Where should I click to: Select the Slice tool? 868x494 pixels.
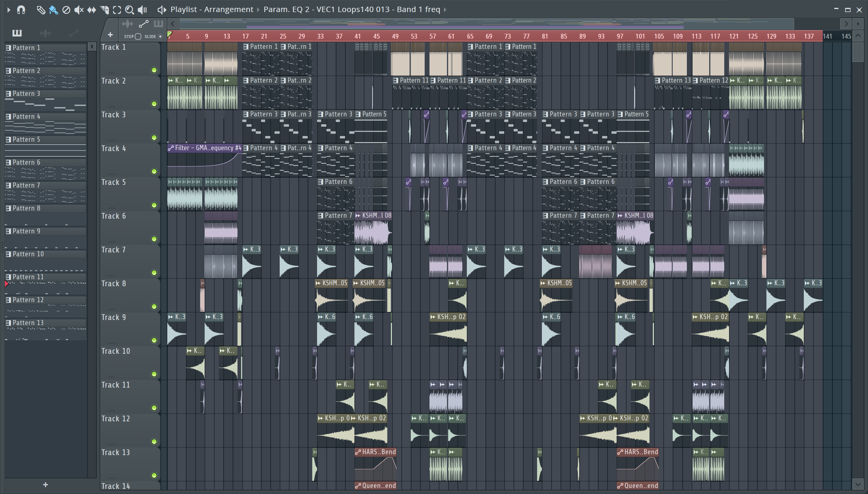click(104, 10)
